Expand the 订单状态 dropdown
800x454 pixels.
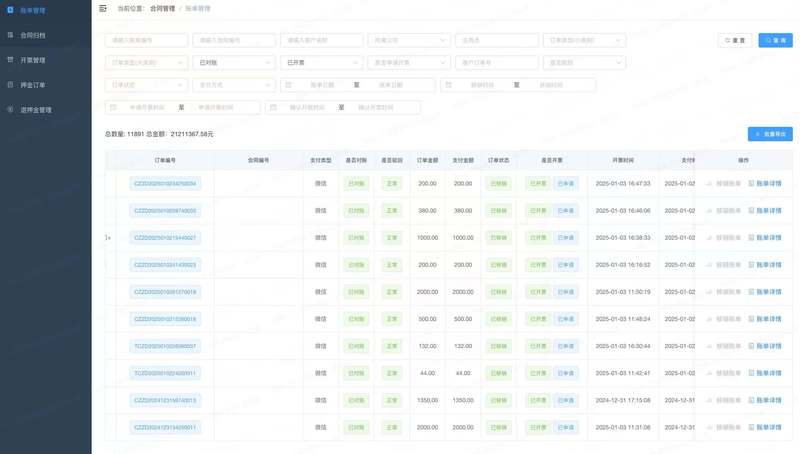tap(146, 85)
